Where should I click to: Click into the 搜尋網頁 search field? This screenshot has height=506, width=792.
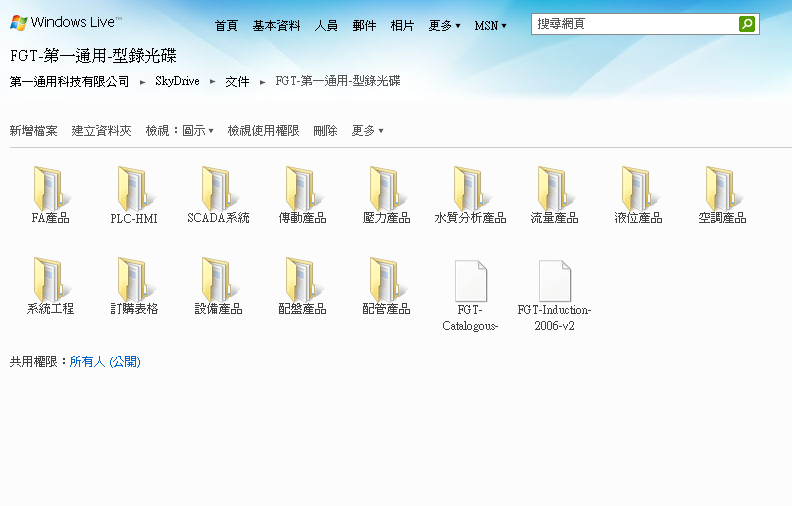tap(634, 24)
